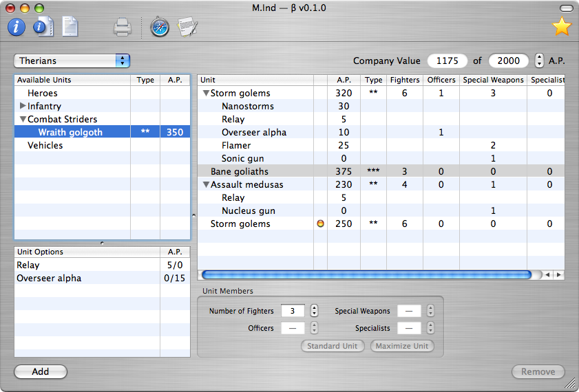
Task: Click the text document page icon
Action: [x=70, y=28]
